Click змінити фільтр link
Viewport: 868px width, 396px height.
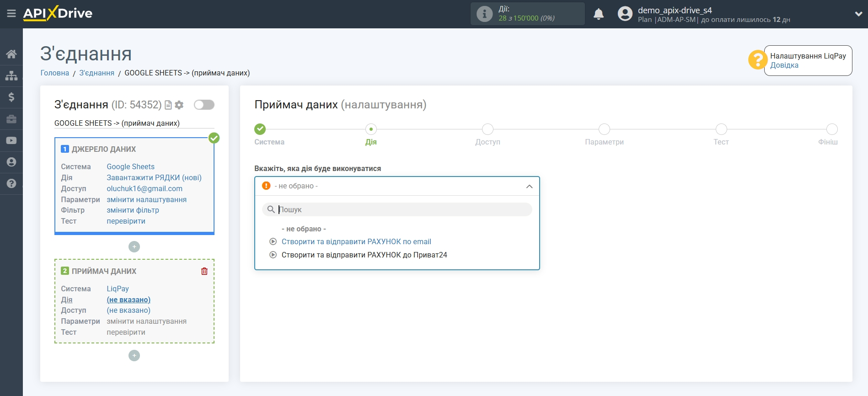click(133, 210)
